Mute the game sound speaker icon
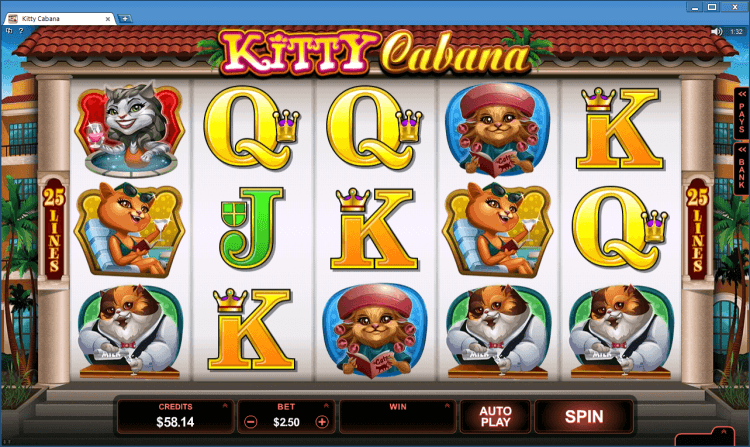The width and height of the screenshot is (750, 447). pyautogui.click(x=717, y=32)
